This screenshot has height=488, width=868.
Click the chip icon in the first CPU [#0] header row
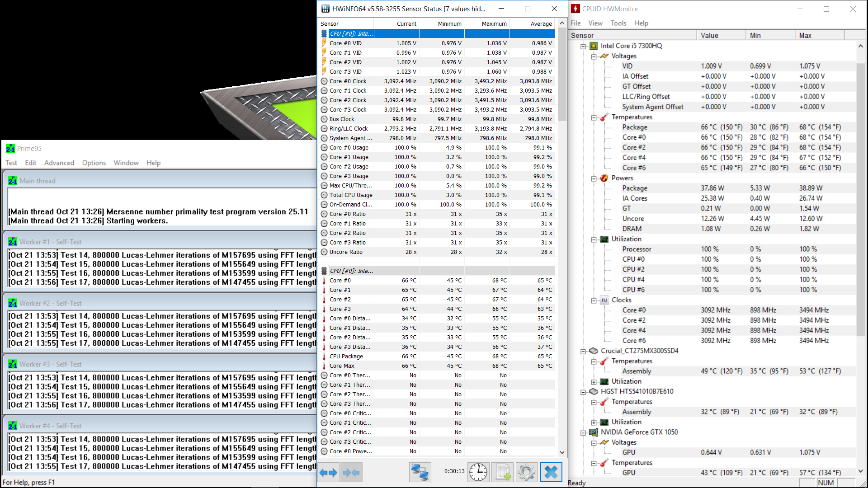point(324,33)
